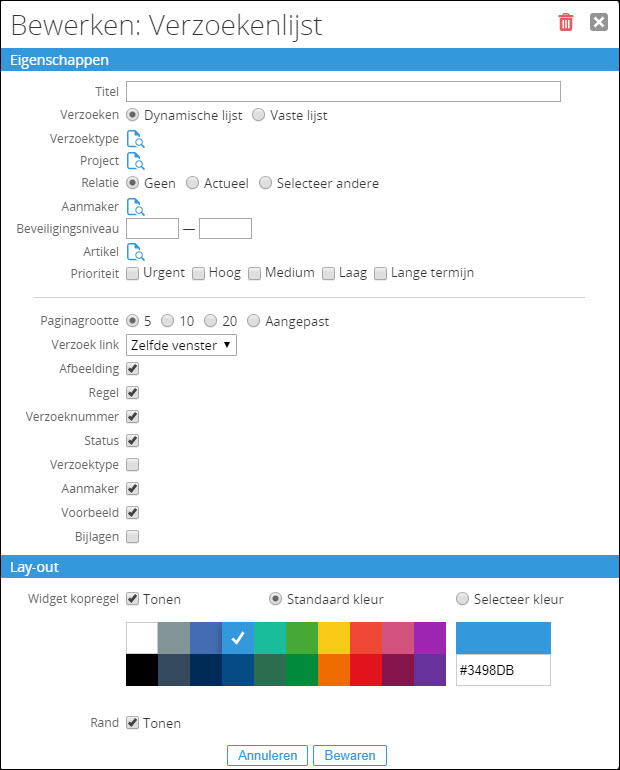This screenshot has width=620, height=770.
Task: Uncheck the Afbeelding checkbox
Action: [x=133, y=369]
